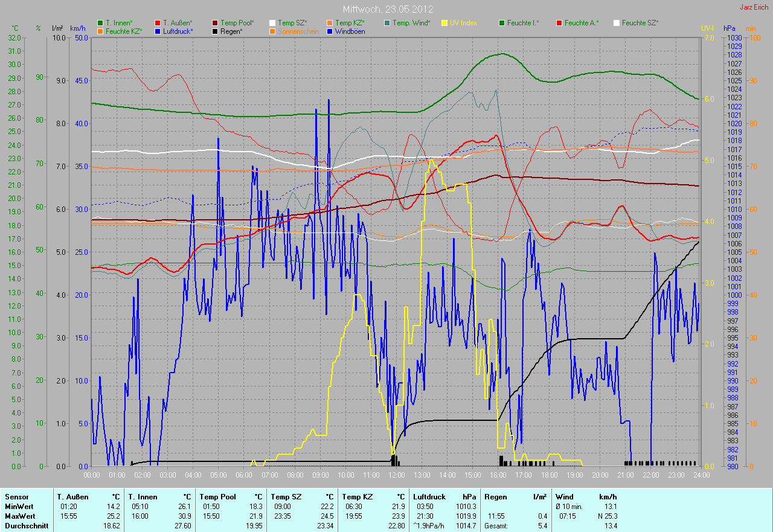Image resolution: width=773 pixels, height=532 pixels.
Task: Click the MaxWert row label
Action: (20, 516)
